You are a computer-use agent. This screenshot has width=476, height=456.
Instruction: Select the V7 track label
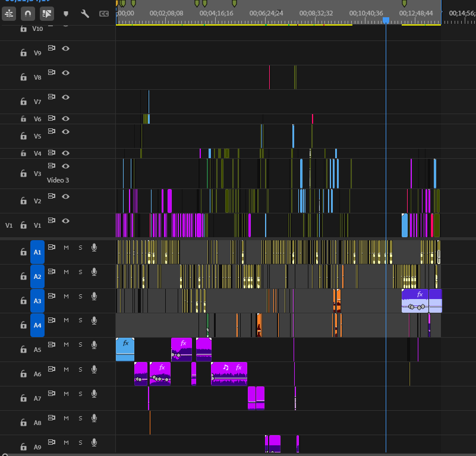pyautogui.click(x=37, y=102)
